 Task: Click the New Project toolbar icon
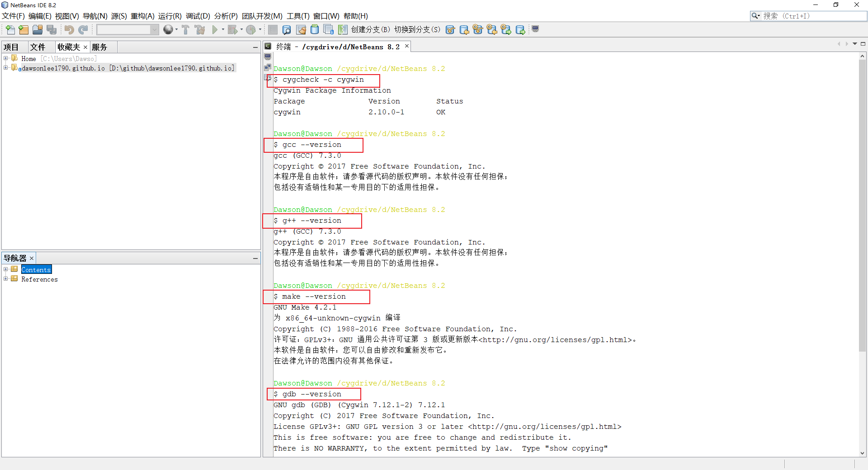(x=24, y=30)
